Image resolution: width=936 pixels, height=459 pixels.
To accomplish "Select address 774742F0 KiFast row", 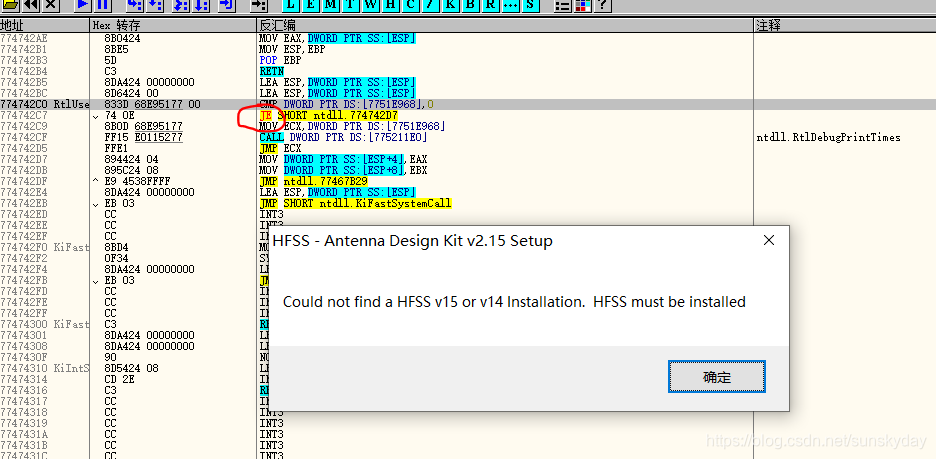I will pyautogui.click(x=45, y=247).
